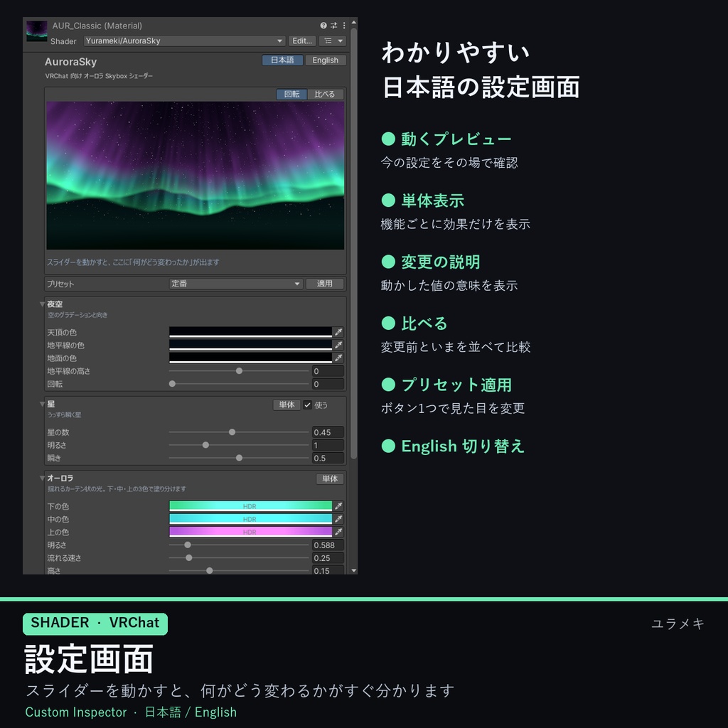Switch inspector language to English
Screen dimensions: 728x728
(x=325, y=60)
